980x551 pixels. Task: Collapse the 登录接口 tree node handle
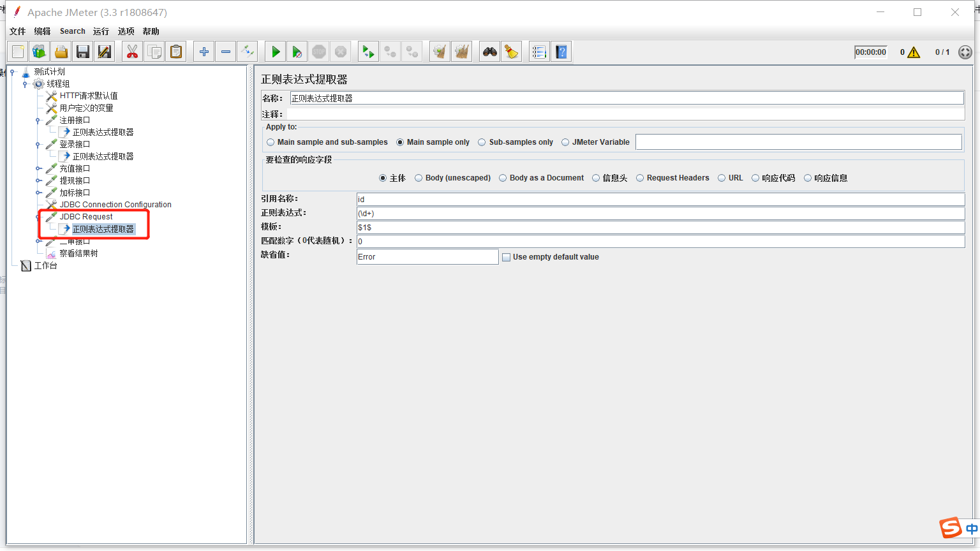pyautogui.click(x=38, y=145)
